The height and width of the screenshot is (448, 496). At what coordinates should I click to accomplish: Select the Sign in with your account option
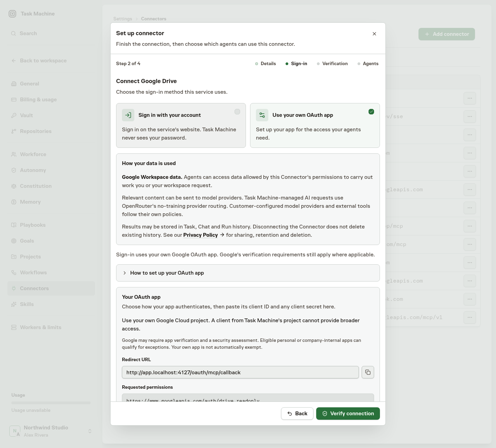pyautogui.click(x=181, y=125)
